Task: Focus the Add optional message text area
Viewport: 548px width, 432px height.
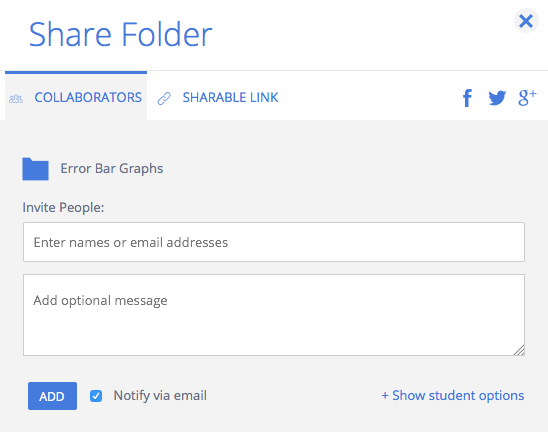Action: (x=274, y=315)
